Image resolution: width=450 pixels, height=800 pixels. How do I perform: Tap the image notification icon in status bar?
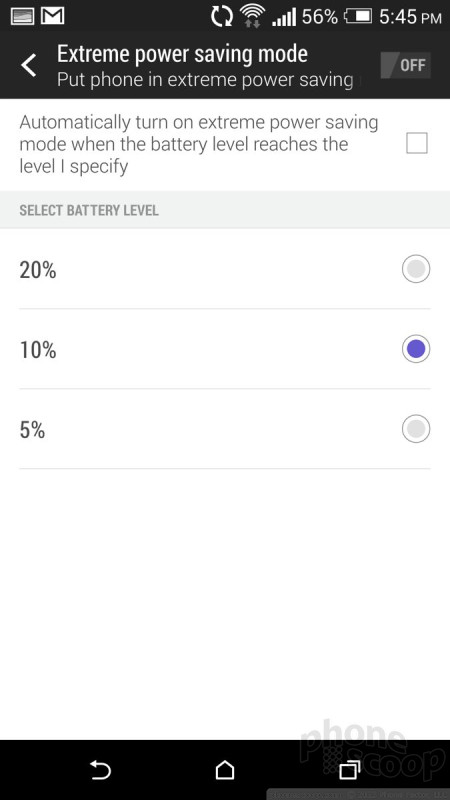coord(21,16)
